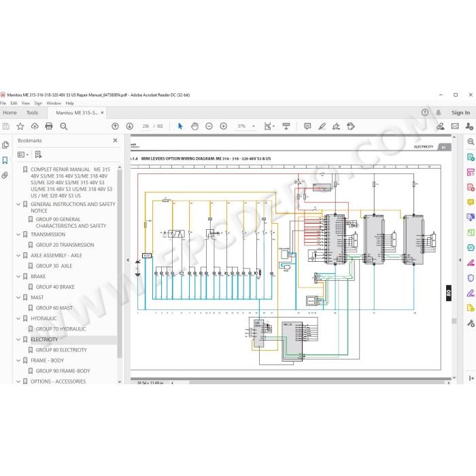Screen dimensions: 476x476
Task: Click the page number input field
Action: point(146,126)
